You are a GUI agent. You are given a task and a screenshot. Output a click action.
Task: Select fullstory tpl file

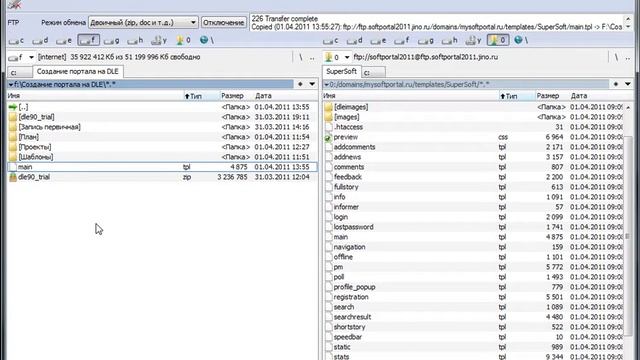473,187
